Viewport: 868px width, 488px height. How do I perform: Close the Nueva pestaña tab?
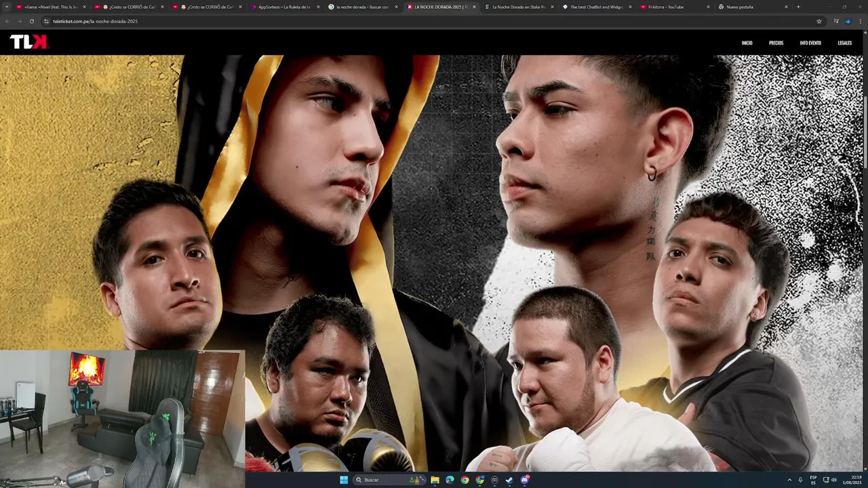point(787,7)
